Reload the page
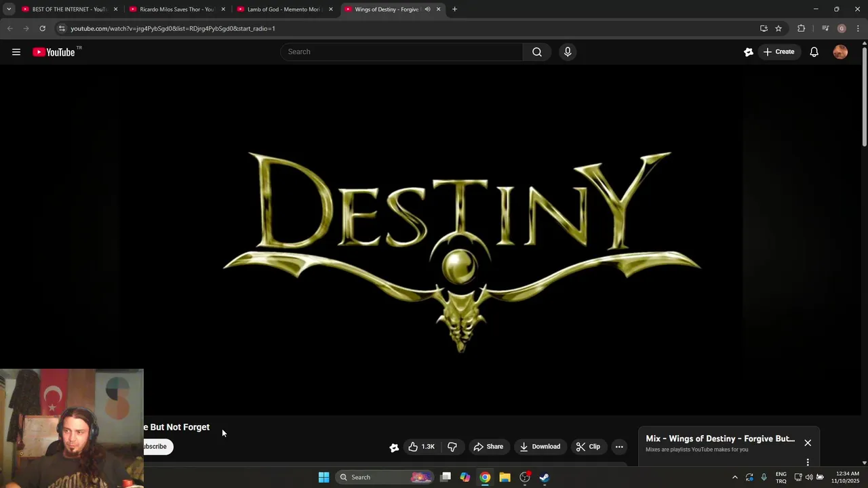The height and width of the screenshot is (488, 868). 42,28
